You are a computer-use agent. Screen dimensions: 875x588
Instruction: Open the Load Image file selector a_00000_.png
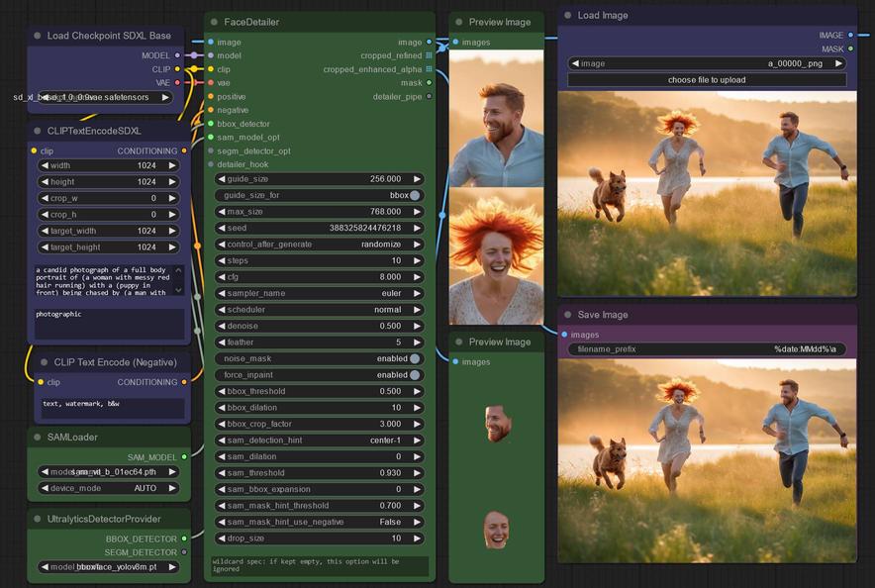pyautogui.click(x=707, y=63)
